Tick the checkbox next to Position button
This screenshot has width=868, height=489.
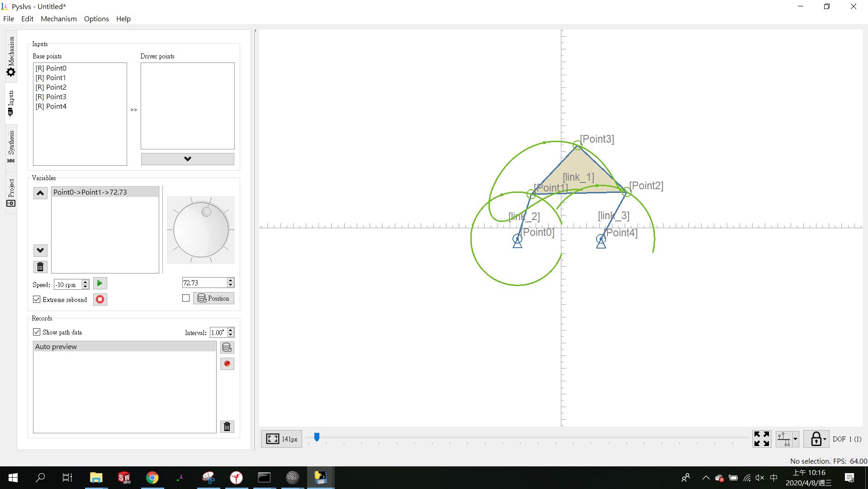tap(186, 298)
